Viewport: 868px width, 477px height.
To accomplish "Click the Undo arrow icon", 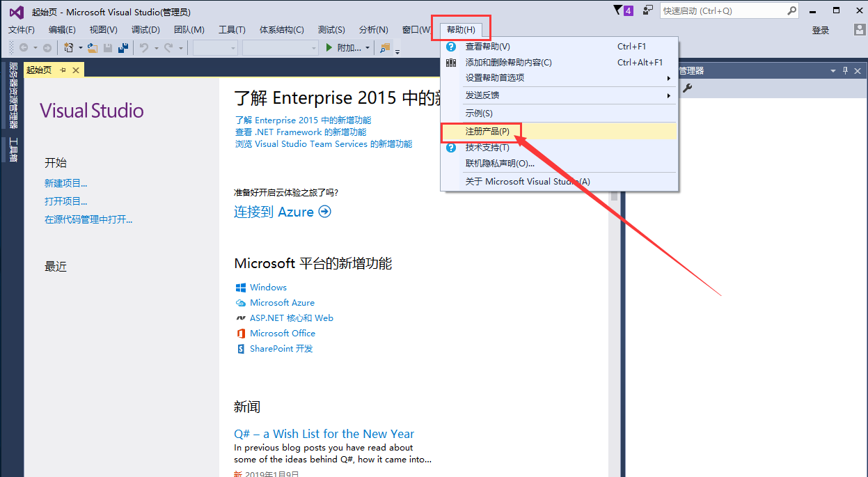I will [144, 47].
